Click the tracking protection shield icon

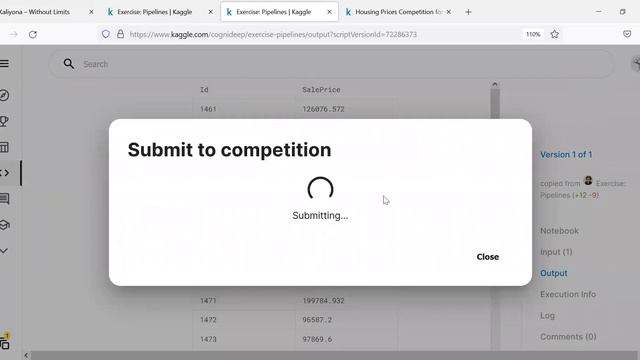coord(106,34)
